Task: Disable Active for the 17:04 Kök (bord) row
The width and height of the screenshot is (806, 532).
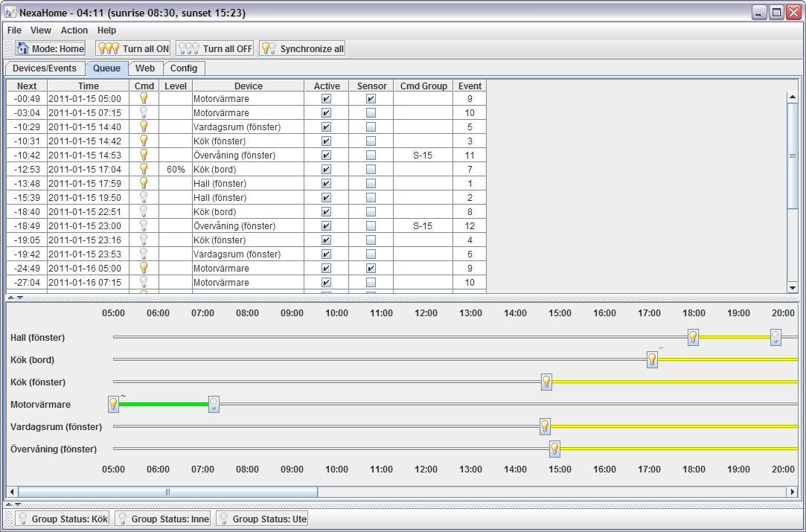Action: pyautogui.click(x=326, y=169)
